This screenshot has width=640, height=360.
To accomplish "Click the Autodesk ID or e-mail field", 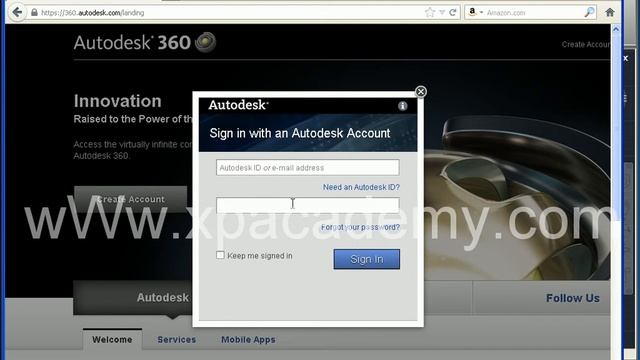I will click(x=308, y=168).
